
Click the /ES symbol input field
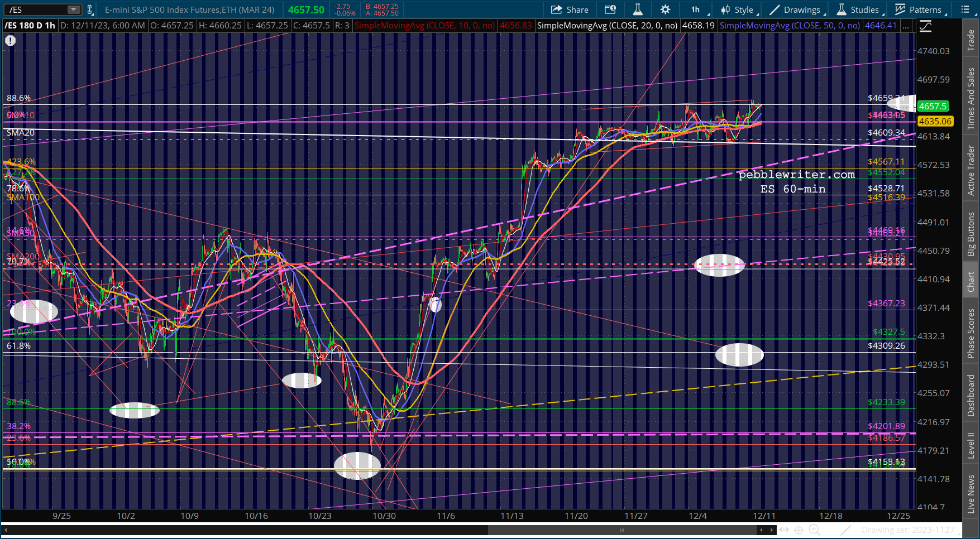[37, 9]
